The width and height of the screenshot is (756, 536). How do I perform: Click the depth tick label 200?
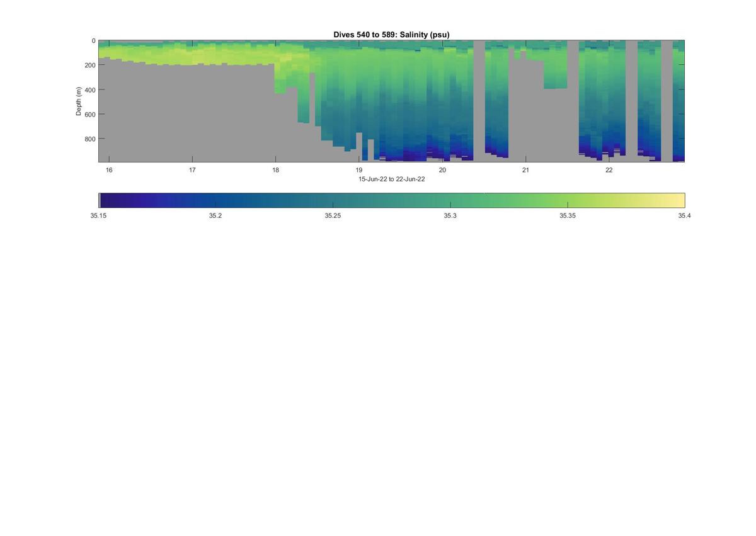(x=90, y=66)
